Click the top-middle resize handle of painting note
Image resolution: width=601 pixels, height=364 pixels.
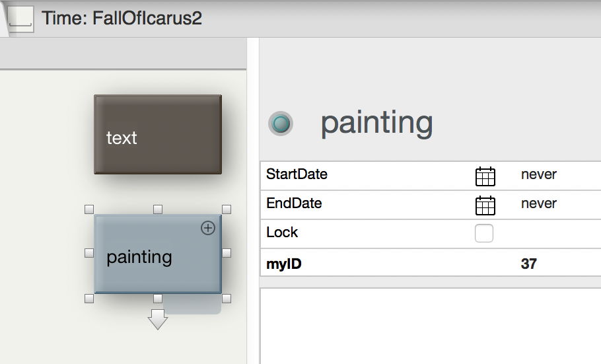158,209
